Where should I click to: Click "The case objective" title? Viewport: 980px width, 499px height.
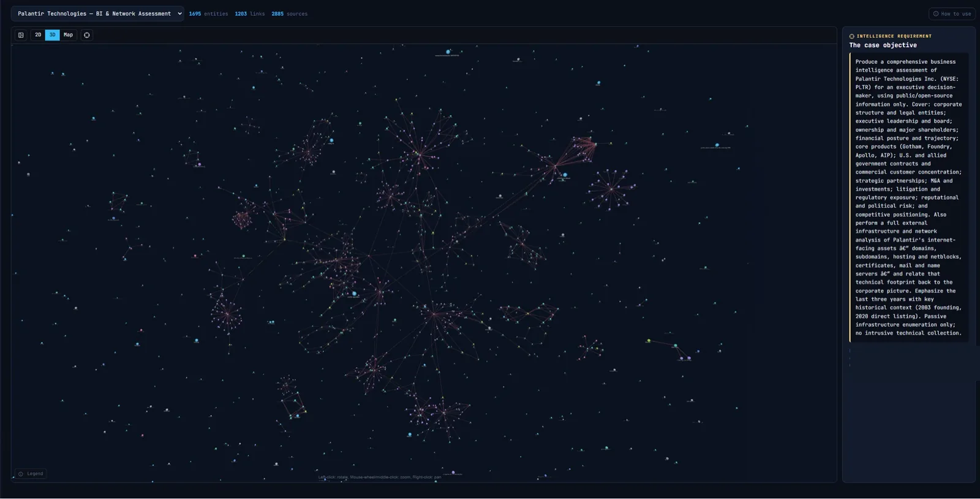click(x=883, y=45)
